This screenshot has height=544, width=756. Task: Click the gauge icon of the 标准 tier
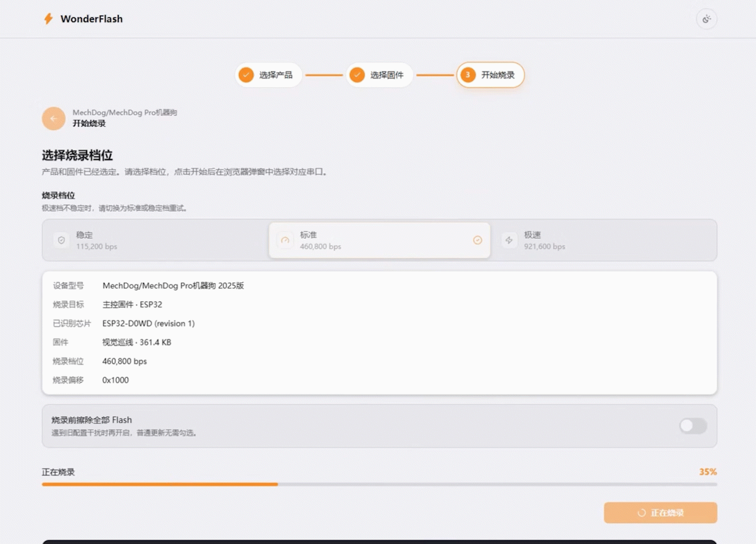[285, 240]
